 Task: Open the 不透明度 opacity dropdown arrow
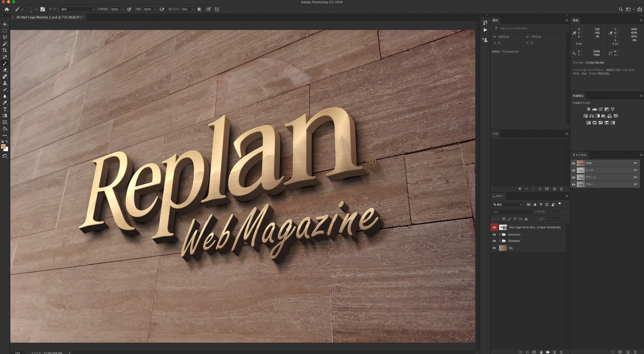pyautogui.click(x=122, y=9)
